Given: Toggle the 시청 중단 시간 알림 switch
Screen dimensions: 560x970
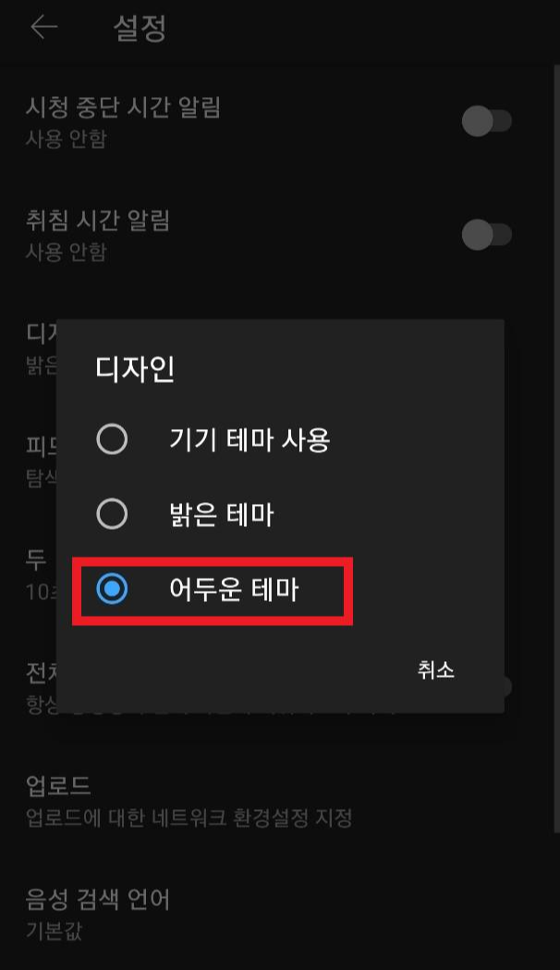Looking at the screenshot, I should (487, 121).
